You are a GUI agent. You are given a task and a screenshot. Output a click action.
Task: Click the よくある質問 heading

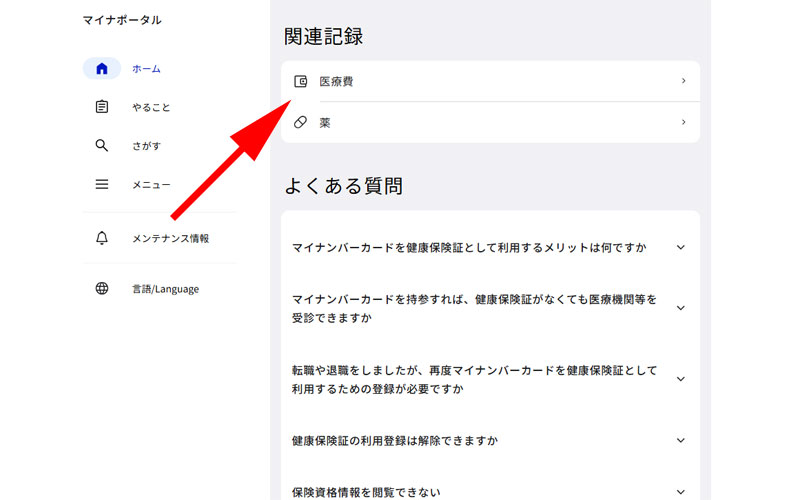pyautogui.click(x=343, y=186)
